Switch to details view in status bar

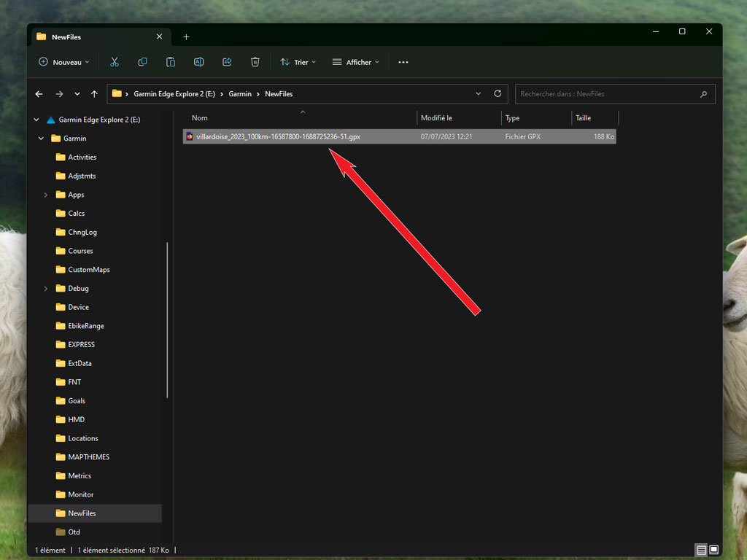pyautogui.click(x=701, y=550)
